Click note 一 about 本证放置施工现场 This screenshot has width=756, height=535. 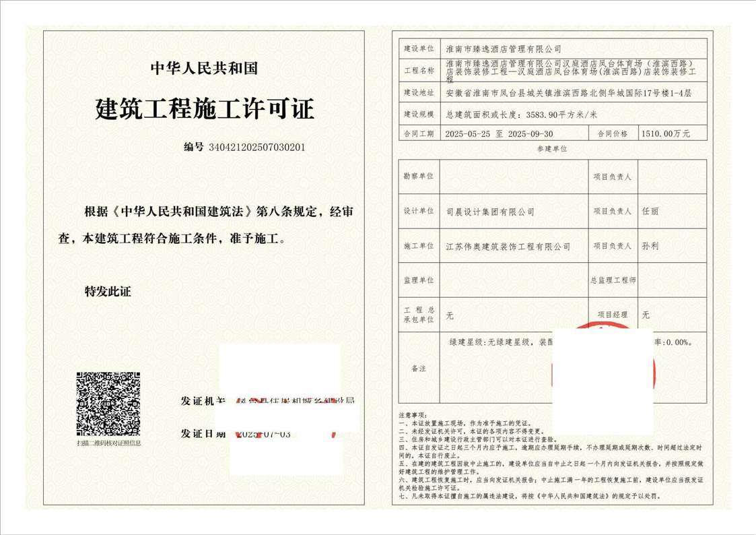point(465,423)
